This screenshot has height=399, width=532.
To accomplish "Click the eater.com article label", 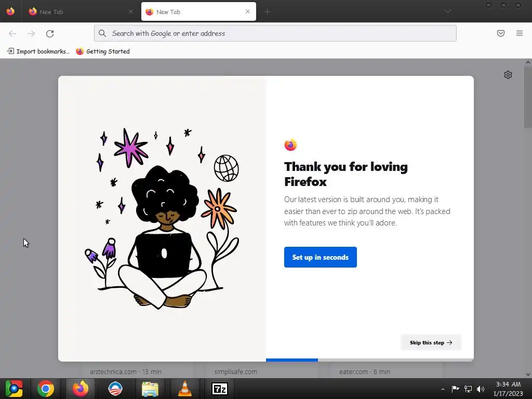I will 364,371.
